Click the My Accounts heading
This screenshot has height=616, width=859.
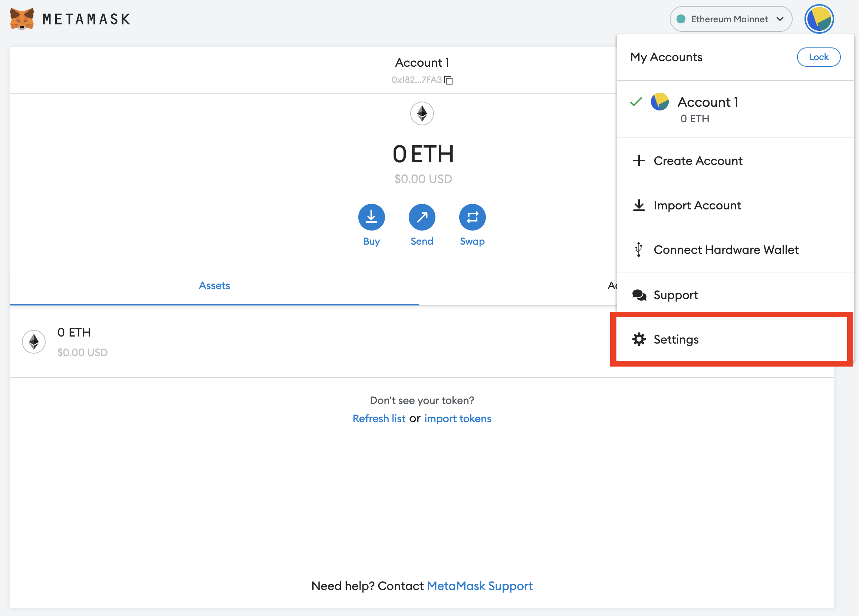666,57
